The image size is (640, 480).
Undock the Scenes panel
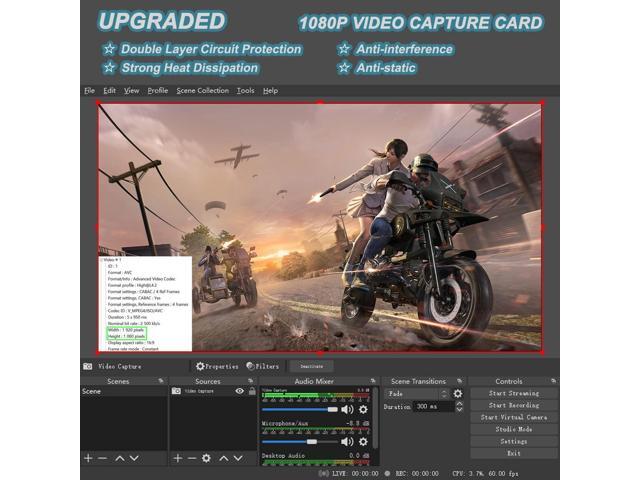coord(161,381)
